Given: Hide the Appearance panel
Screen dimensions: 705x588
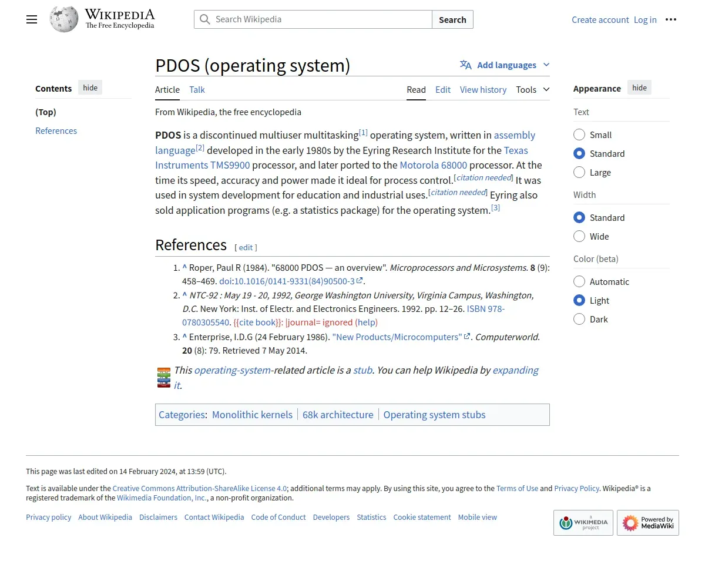Looking at the screenshot, I should click(639, 88).
